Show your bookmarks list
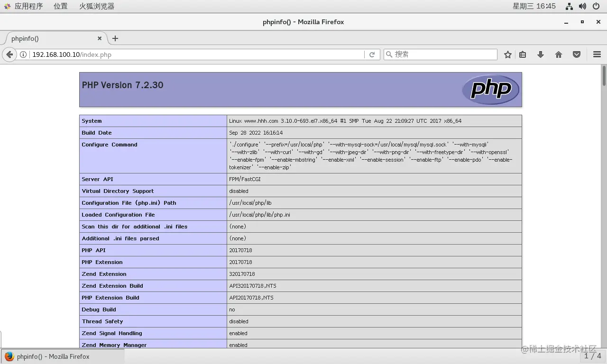Image resolution: width=607 pixels, height=364 pixels. [523, 55]
